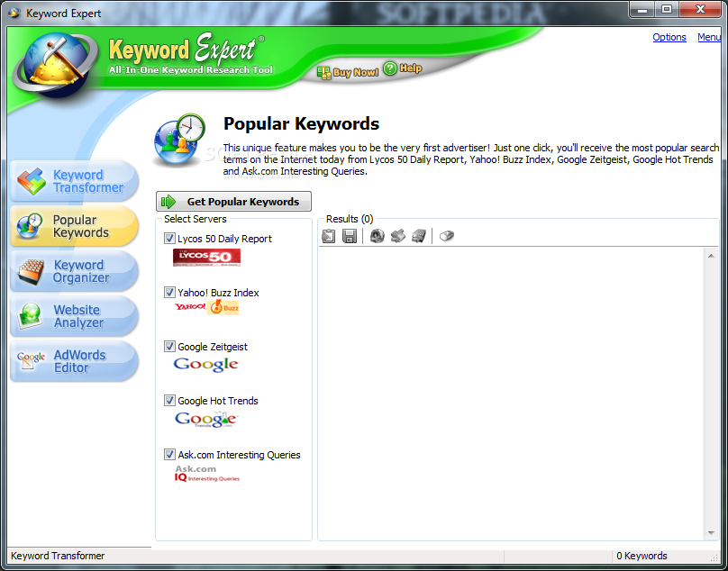728x571 pixels.
Task: Disable Ask.com Interesting Queries checkbox
Action: click(x=169, y=455)
